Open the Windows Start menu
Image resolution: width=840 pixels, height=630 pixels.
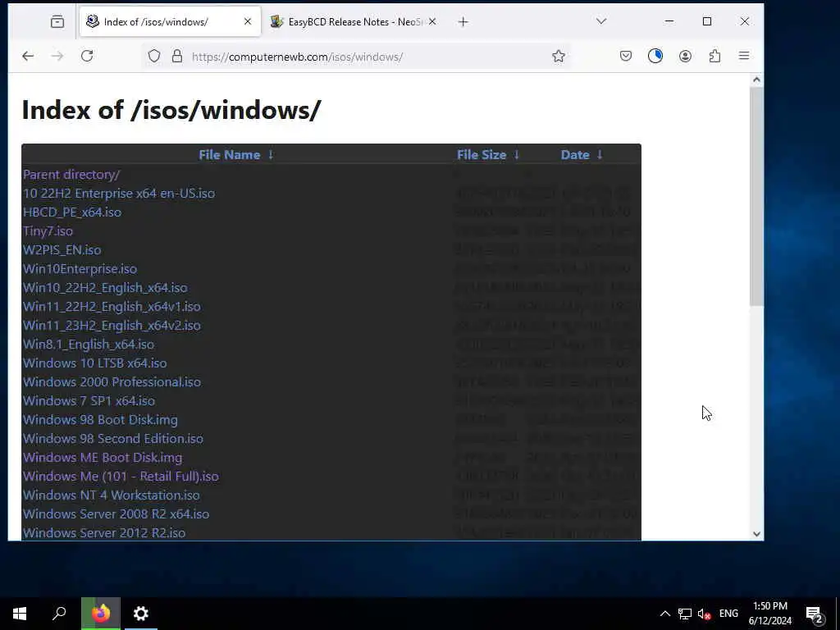(20, 614)
